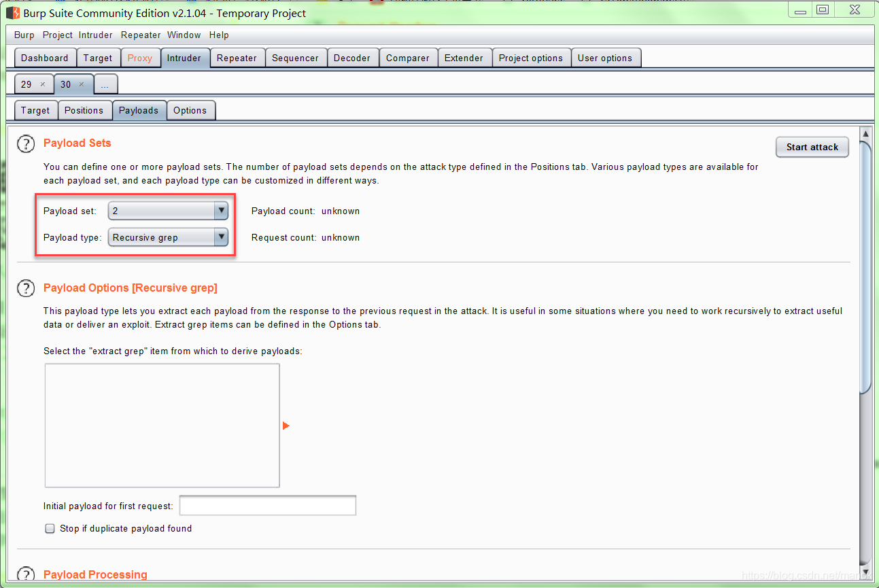Viewport: 879px width, 588px height.
Task: Click the Payload Processing heading
Action: coord(95,575)
